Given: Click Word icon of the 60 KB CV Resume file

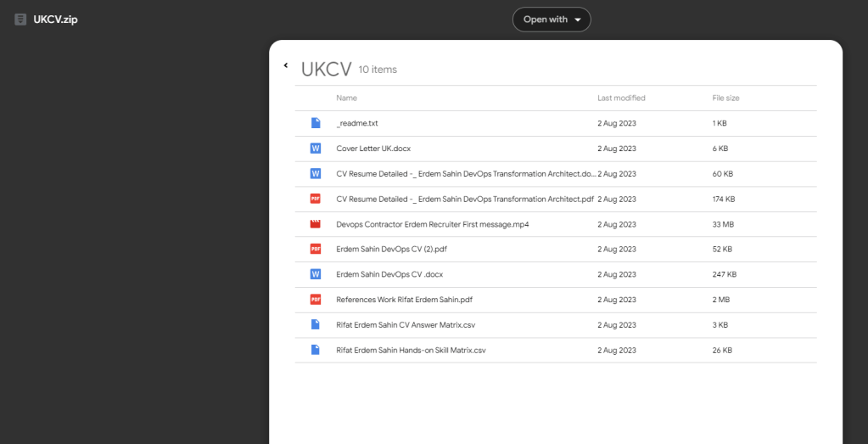Looking at the screenshot, I should point(316,174).
